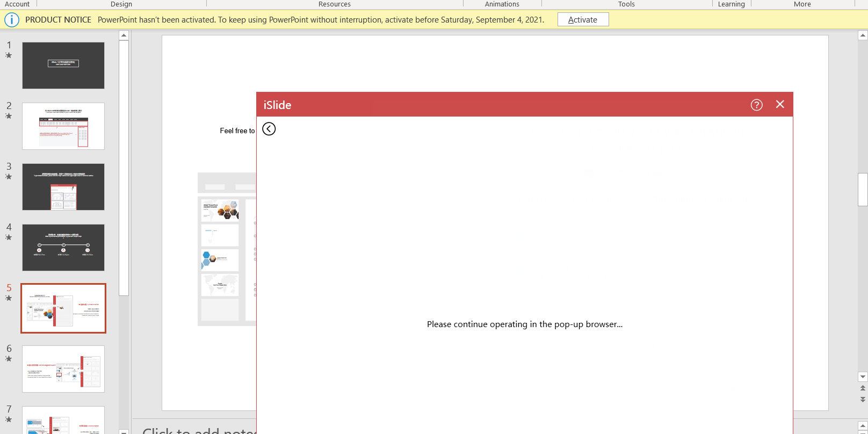This screenshot has height=434, width=868.
Task: Click the slide editor scroll up arrow
Action: (863, 35)
